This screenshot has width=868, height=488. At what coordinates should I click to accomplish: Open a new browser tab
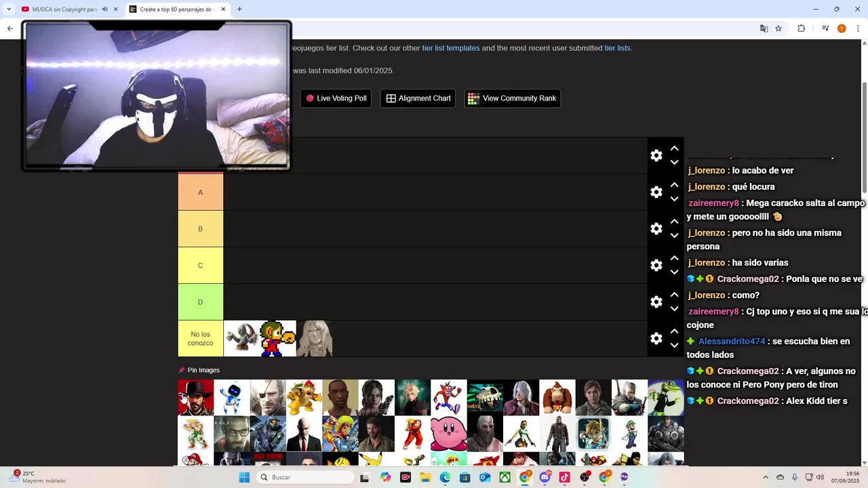[x=239, y=9]
